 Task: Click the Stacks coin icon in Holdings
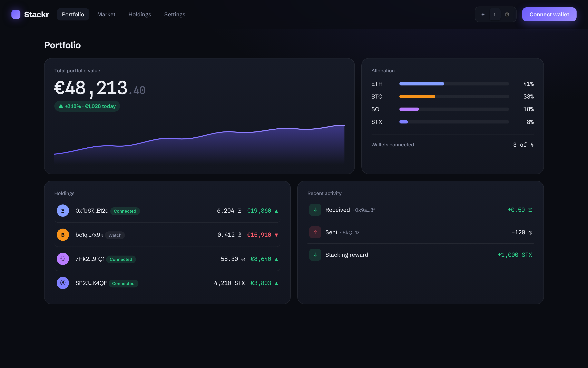tap(63, 283)
